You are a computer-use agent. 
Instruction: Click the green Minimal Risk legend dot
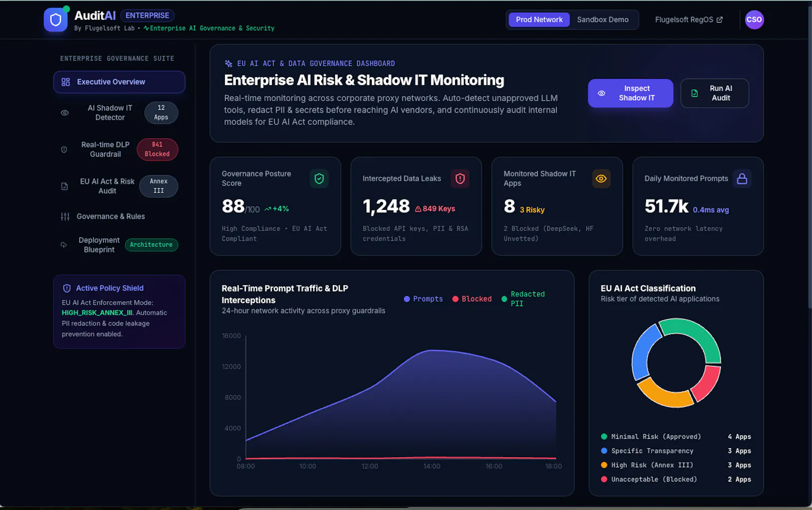coord(604,436)
